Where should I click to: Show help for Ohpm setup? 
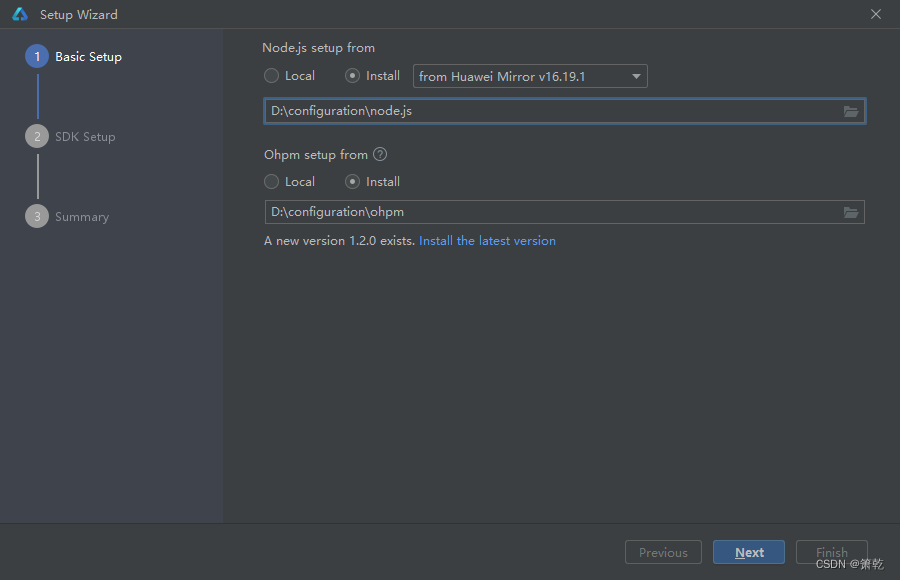tap(380, 154)
